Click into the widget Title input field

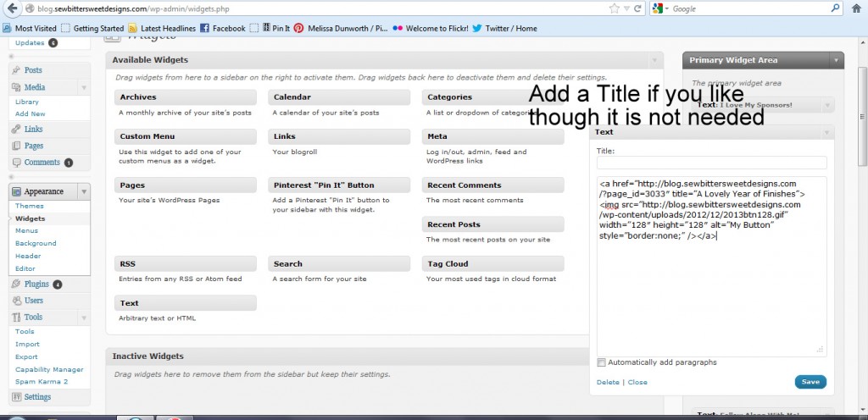coord(711,163)
